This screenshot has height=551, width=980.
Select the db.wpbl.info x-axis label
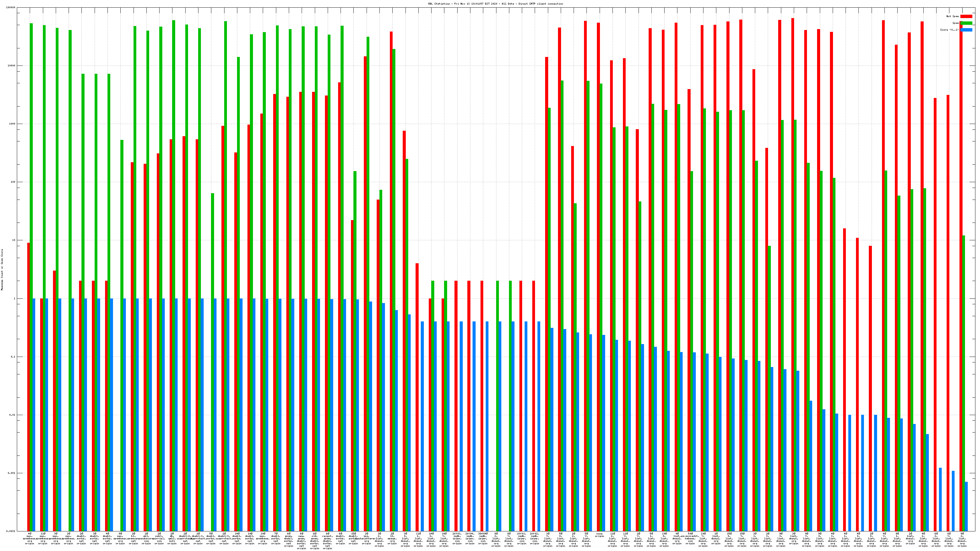(x=172, y=538)
